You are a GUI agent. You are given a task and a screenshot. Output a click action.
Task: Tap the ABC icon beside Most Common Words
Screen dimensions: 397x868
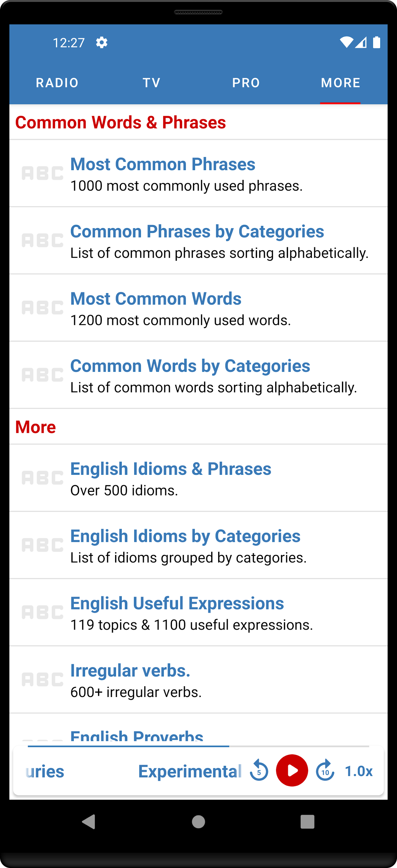42,307
